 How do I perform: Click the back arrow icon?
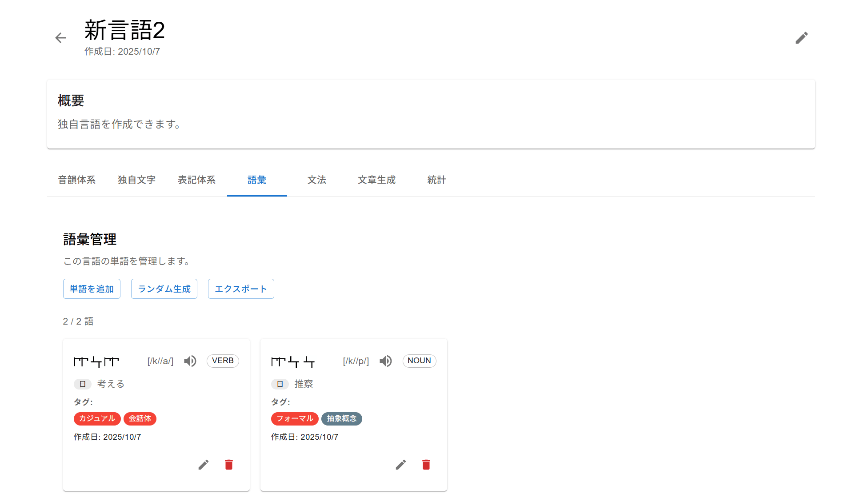point(60,38)
